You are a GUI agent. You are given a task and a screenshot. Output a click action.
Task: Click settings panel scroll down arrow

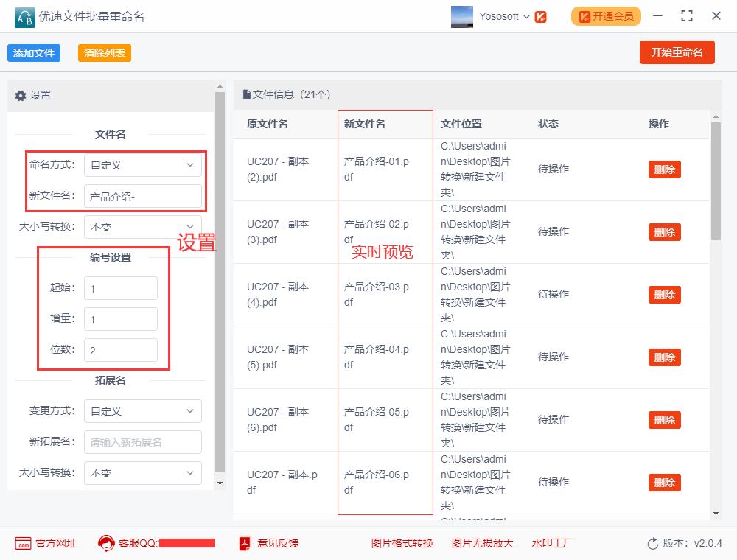click(220, 483)
